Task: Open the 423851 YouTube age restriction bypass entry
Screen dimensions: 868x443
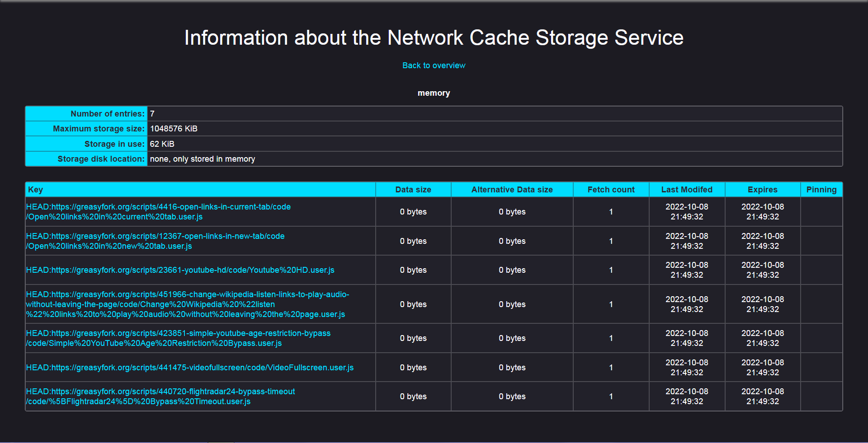Action: pyautogui.click(x=178, y=338)
